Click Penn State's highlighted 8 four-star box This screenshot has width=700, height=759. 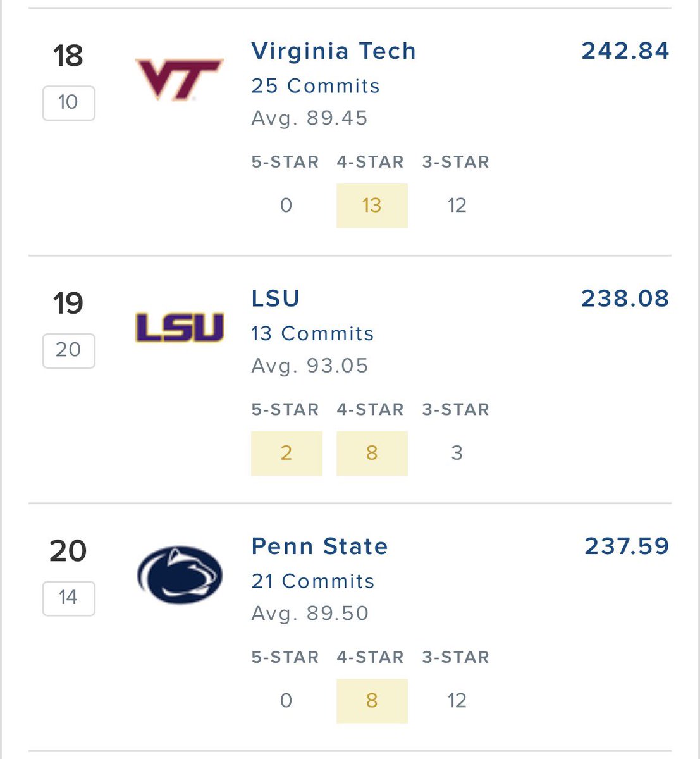(x=372, y=701)
